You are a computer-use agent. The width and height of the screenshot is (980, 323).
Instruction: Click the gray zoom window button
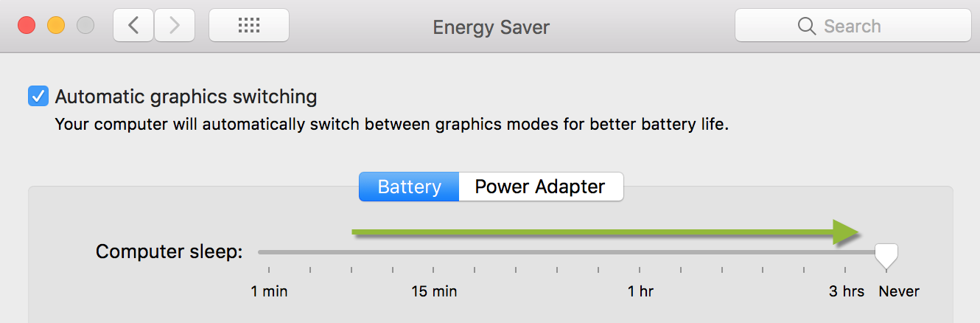(85, 27)
